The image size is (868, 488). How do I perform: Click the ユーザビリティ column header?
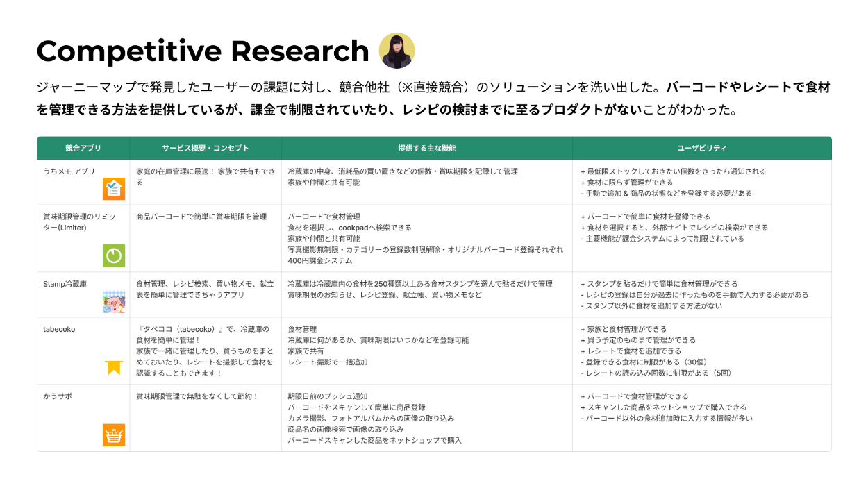(702, 149)
